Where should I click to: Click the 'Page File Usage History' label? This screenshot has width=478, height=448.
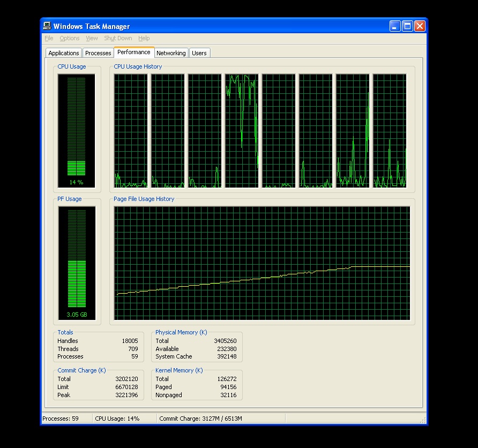tap(144, 199)
